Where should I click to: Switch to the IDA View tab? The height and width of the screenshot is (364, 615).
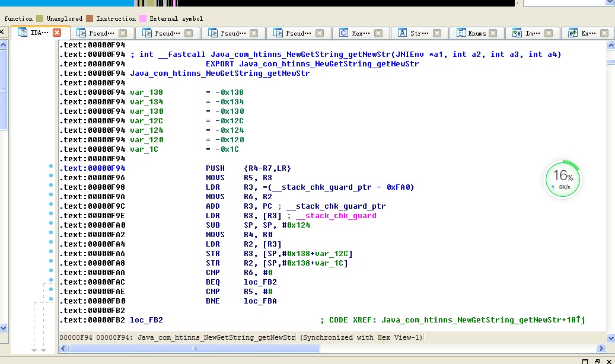pos(39,33)
